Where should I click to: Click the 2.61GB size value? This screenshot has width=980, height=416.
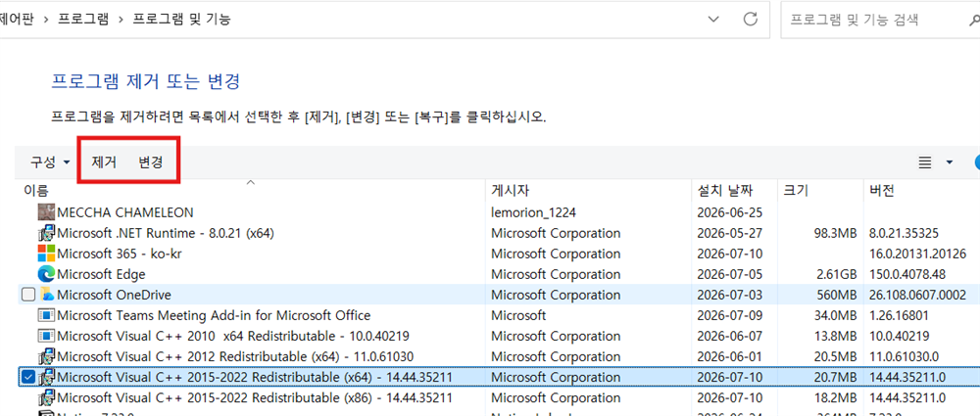coord(835,274)
